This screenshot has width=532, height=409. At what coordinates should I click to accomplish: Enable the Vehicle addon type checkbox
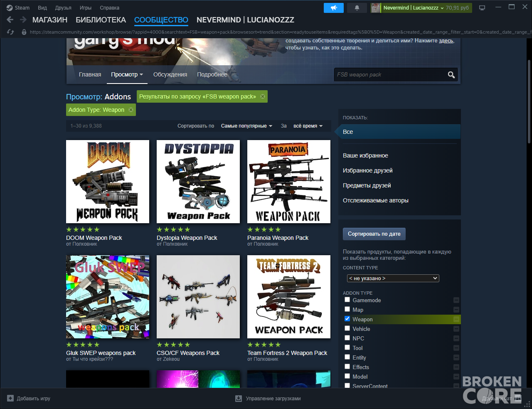pyautogui.click(x=347, y=328)
